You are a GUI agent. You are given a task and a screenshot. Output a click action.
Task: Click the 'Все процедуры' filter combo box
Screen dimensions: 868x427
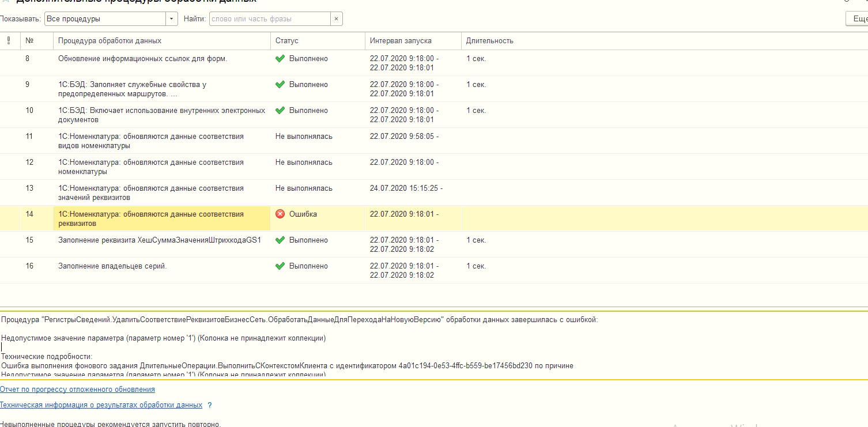coord(105,19)
